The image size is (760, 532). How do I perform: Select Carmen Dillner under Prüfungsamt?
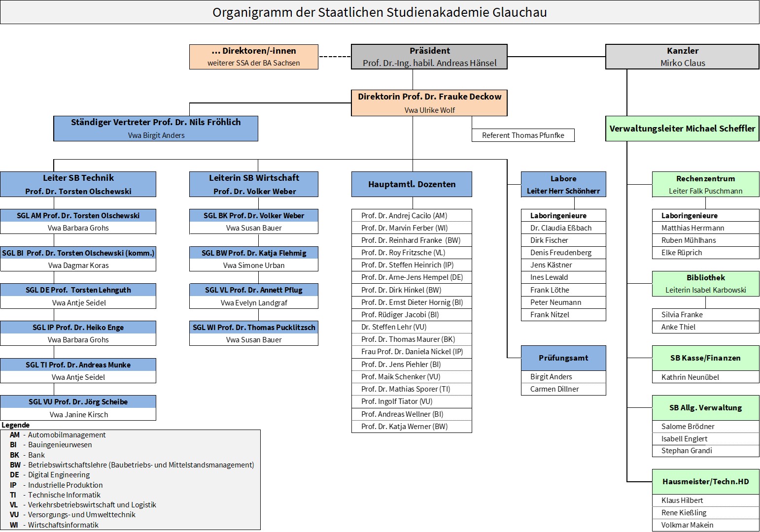pyautogui.click(x=563, y=389)
